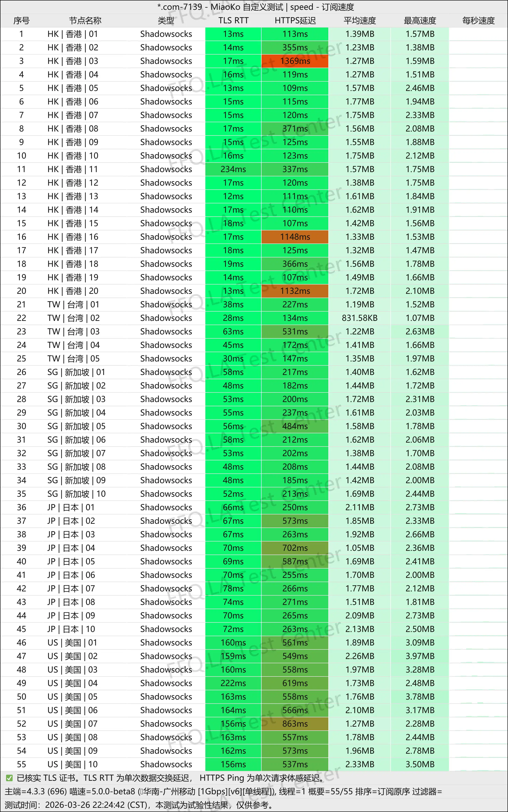
Task: Click the 最高速度 column header
Action: 420,21
